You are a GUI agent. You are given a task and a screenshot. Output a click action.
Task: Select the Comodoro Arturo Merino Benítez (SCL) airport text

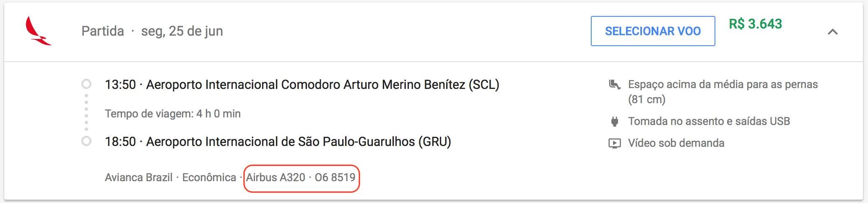pos(322,85)
